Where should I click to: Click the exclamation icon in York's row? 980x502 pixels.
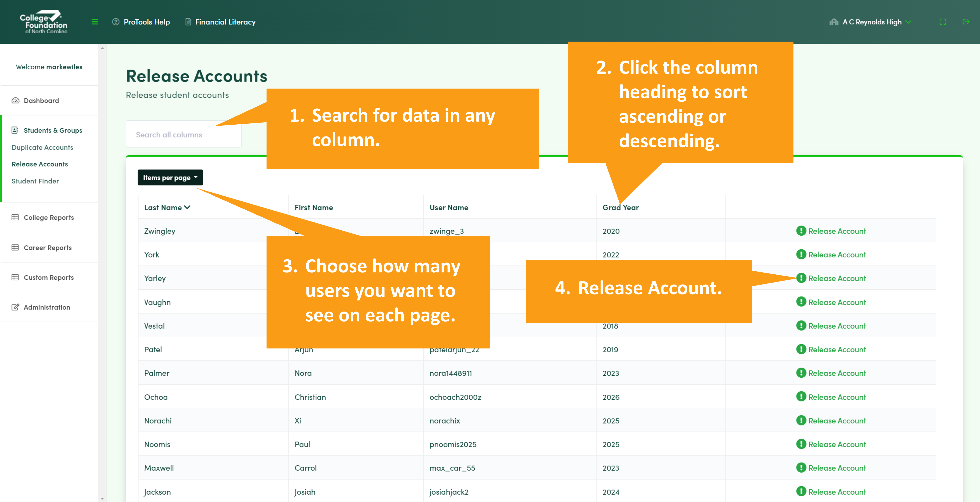[801, 254]
